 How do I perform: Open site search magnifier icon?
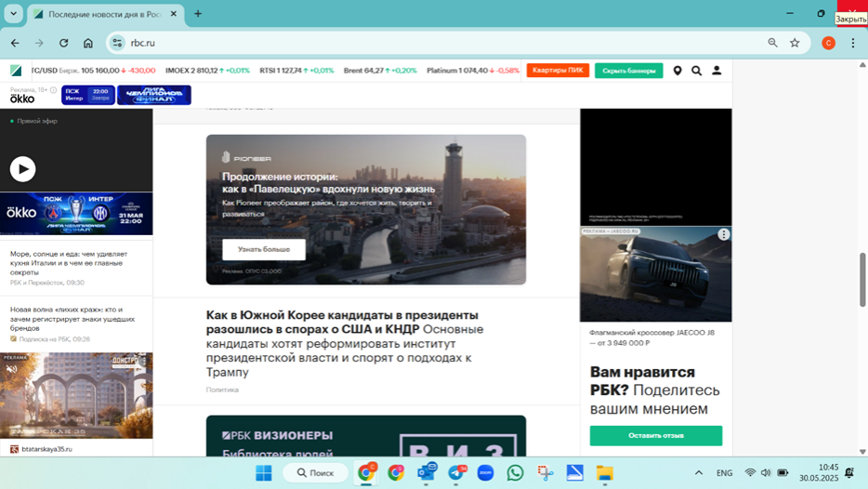[x=696, y=71]
